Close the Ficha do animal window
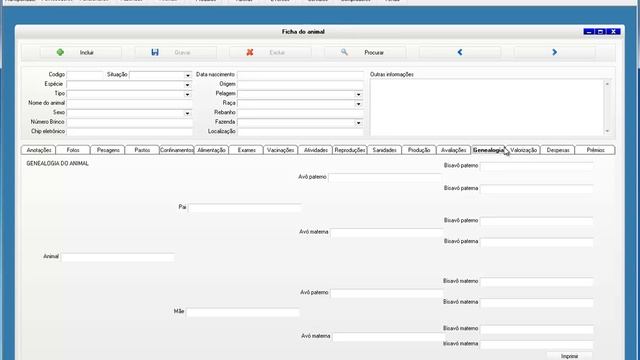Screen dimensions: 640x360 click(x=613, y=31)
